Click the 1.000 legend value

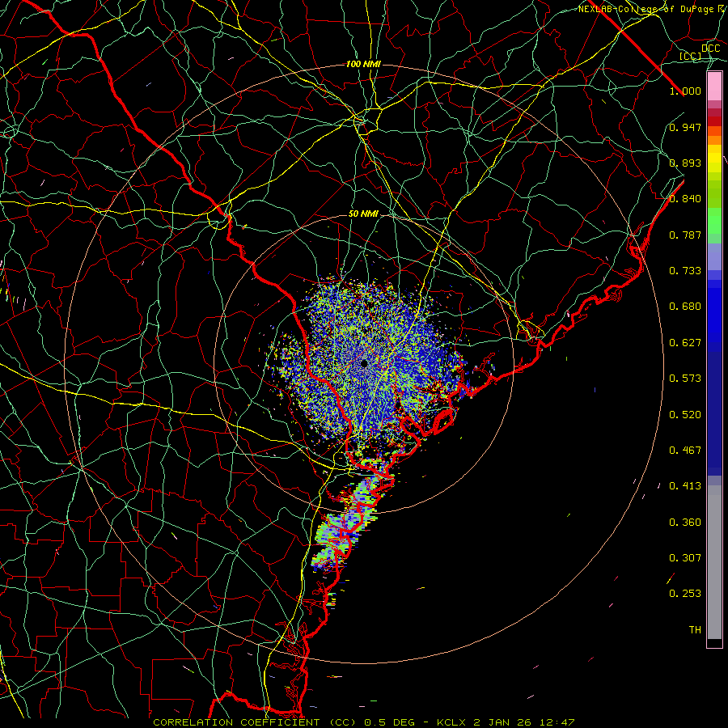point(685,91)
